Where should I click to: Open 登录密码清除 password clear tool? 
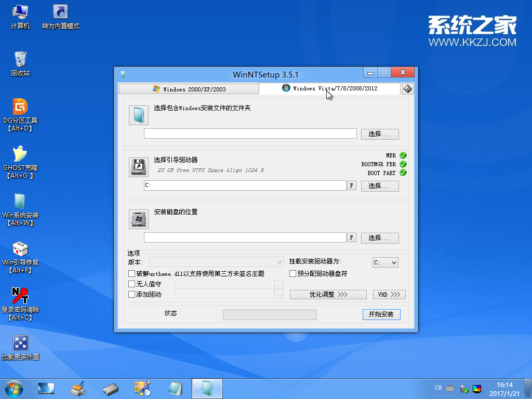coord(21,296)
